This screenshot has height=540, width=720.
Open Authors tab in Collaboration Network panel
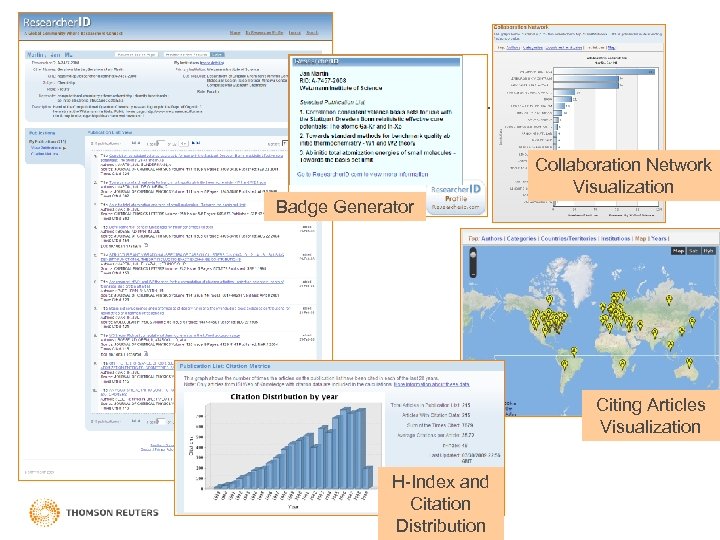pos(513,47)
